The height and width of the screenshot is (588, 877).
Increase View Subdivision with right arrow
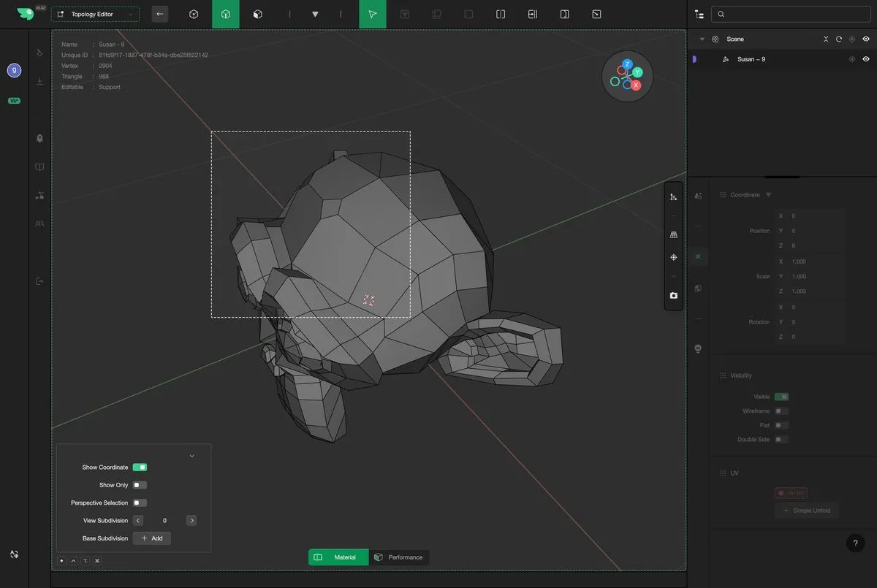coord(191,521)
